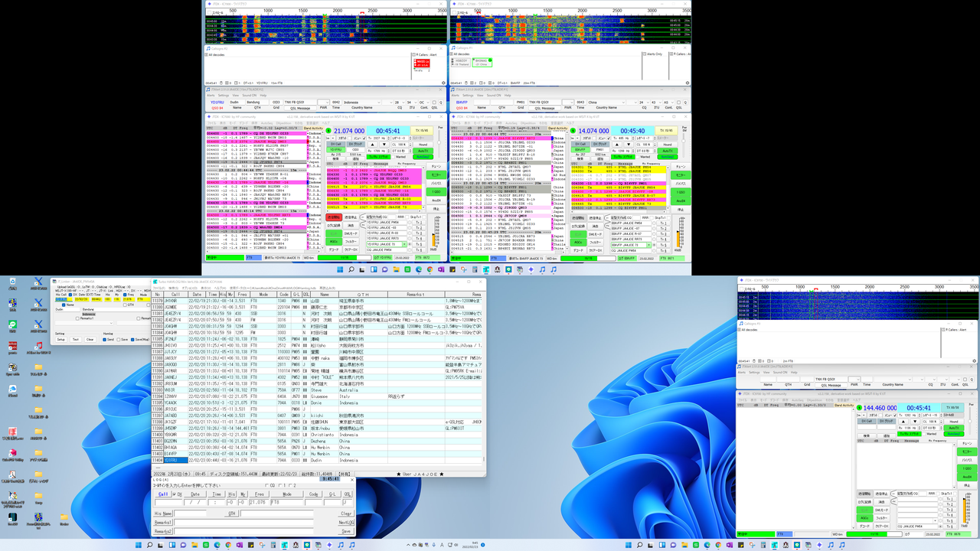This screenshot has height=551, width=980.
Task: Click the 1 QSO button in the 21.074 JTDX window
Action: click(436, 191)
